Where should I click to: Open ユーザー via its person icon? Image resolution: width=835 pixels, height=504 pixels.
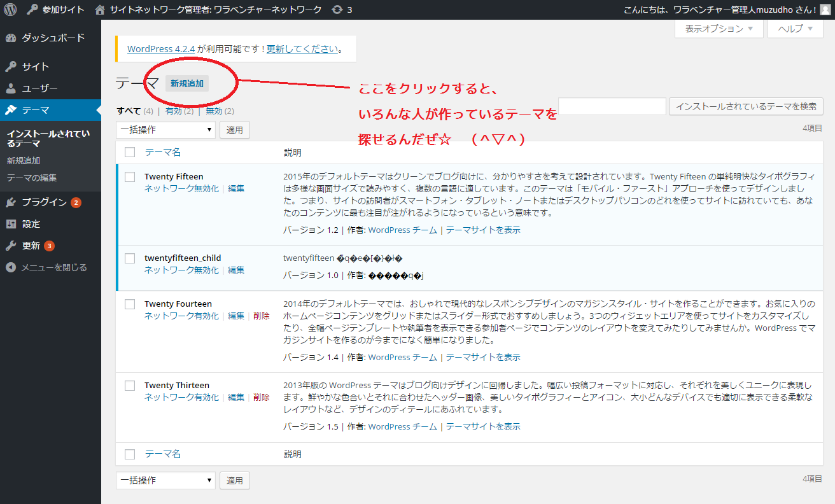coord(11,88)
